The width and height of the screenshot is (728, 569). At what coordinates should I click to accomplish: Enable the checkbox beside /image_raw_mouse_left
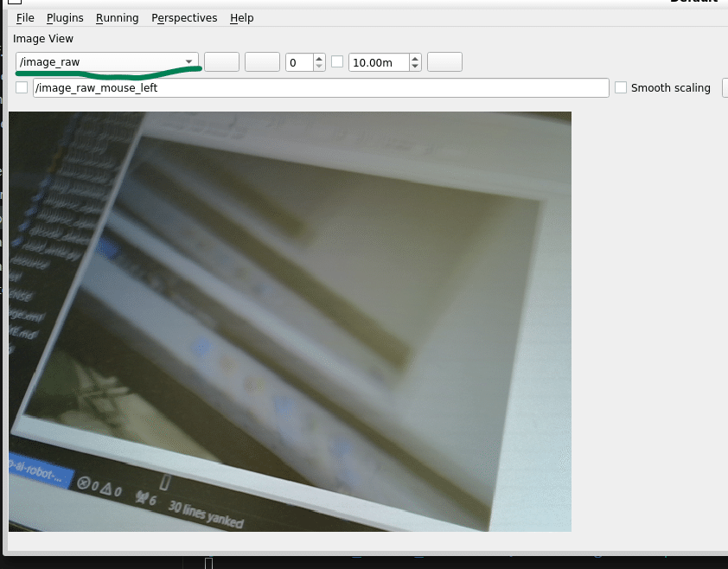click(x=22, y=87)
